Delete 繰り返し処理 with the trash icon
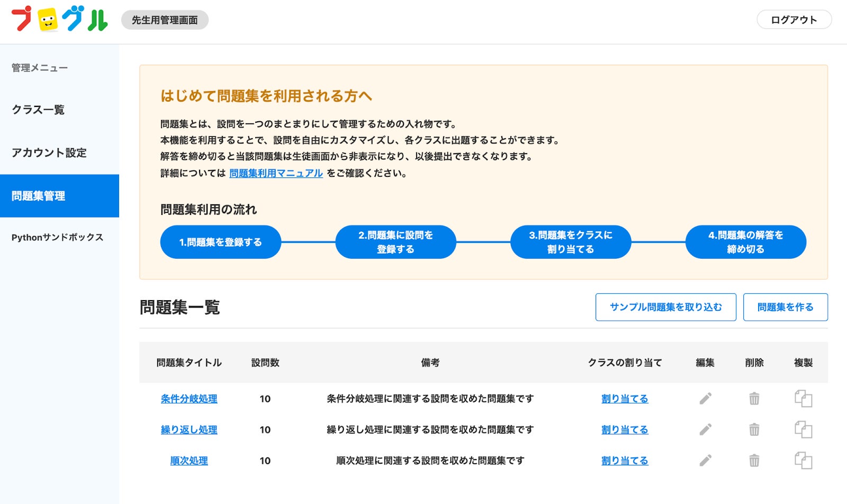The height and width of the screenshot is (504, 847). (x=754, y=429)
